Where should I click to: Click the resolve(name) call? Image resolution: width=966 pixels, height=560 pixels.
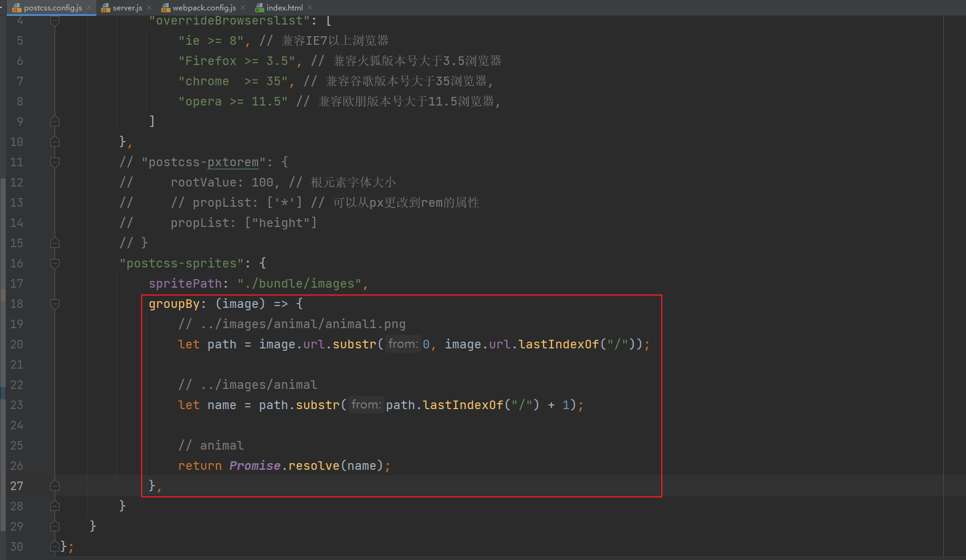click(336, 466)
